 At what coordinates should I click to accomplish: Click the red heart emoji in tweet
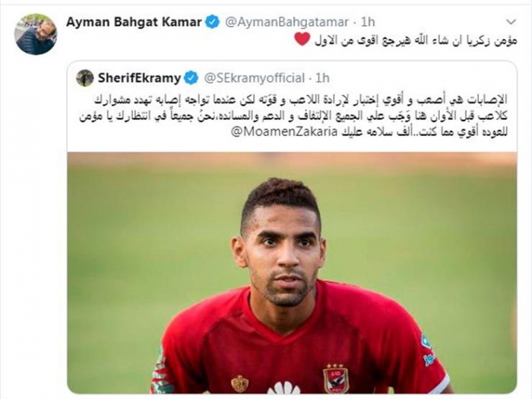coord(302,40)
